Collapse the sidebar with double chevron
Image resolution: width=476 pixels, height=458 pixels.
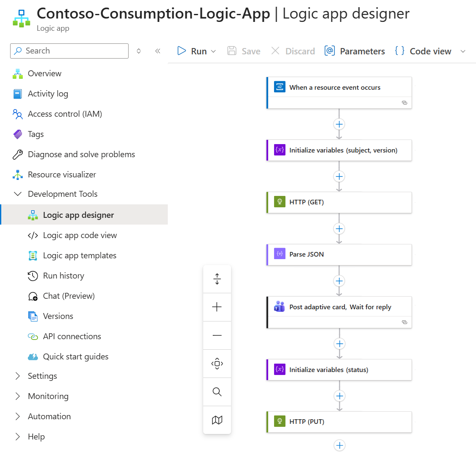158,51
